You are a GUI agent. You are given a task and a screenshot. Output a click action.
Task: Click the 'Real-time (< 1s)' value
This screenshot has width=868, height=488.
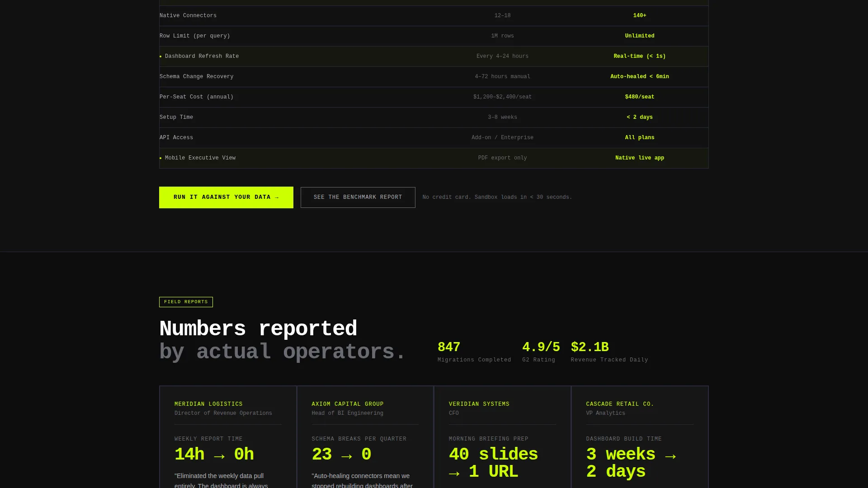639,56
